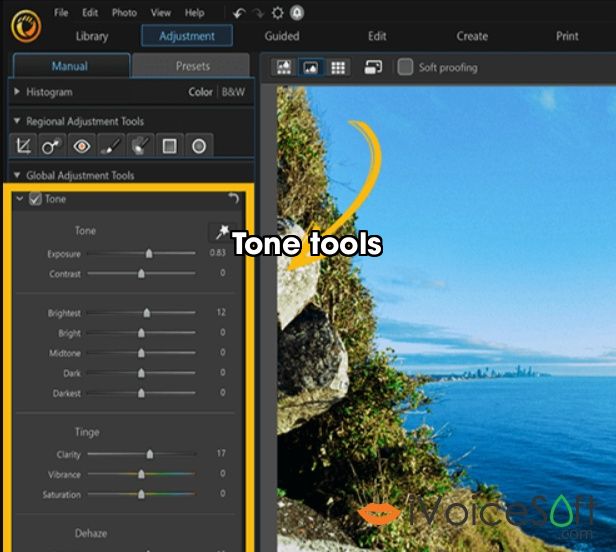Select the Red-Eye Removal tool
The height and width of the screenshot is (552, 616).
pyautogui.click(x=81, y=146)
